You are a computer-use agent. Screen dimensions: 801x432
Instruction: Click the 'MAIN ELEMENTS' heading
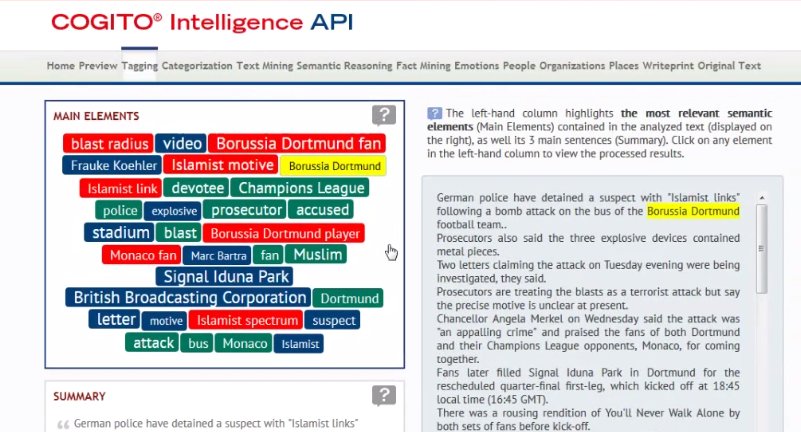[x=96, y=116]
